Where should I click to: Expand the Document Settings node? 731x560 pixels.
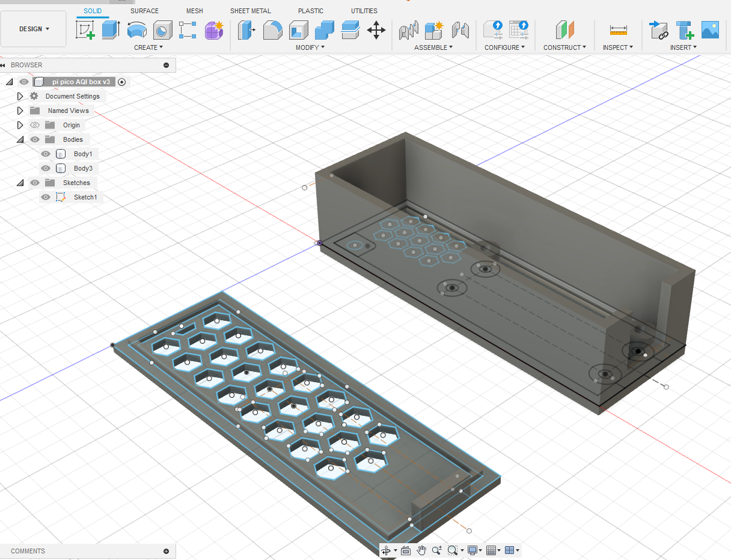coord(20,96)
